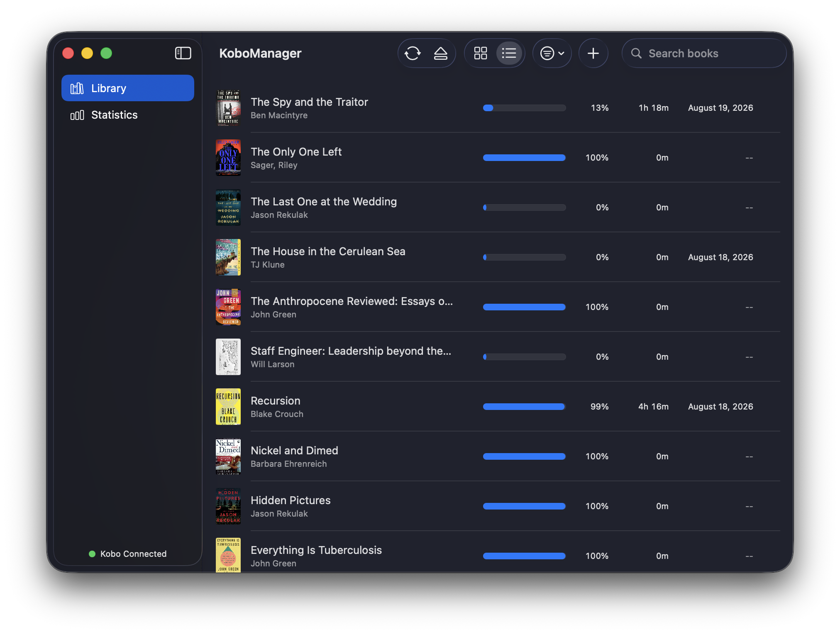Click the add book plus button
Viewport: 840px width, 634px height.
click(x=593, y=53)
